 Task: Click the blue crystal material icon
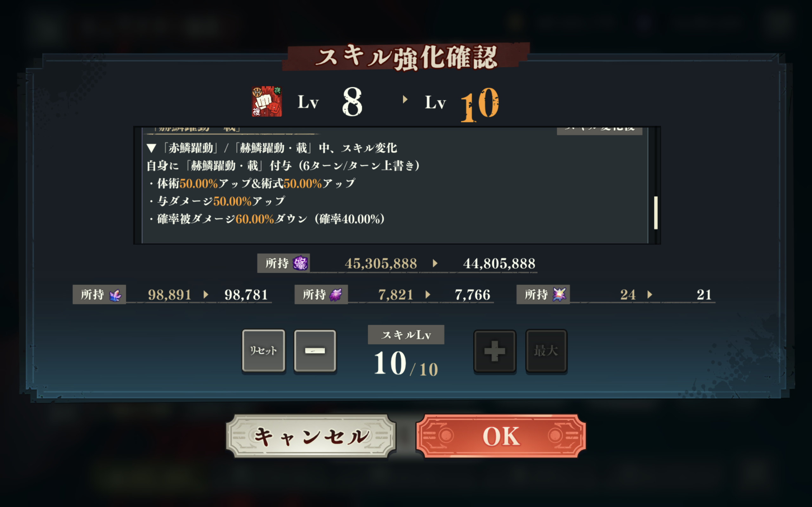tap(115, 295)
